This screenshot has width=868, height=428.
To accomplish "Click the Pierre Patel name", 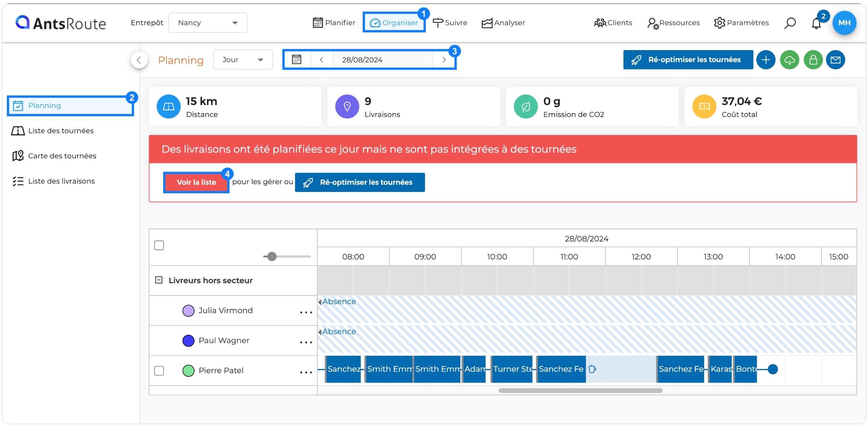I will pos(221,371).
